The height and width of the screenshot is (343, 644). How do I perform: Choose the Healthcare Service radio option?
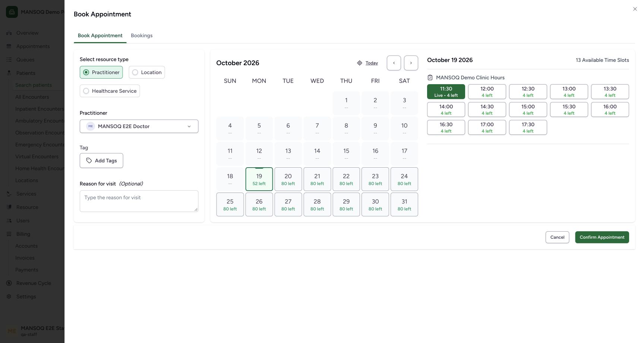point(110,91)
